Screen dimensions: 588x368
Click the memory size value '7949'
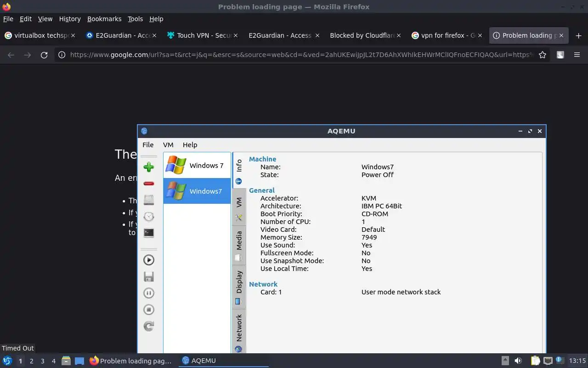(x=369, y=237)
